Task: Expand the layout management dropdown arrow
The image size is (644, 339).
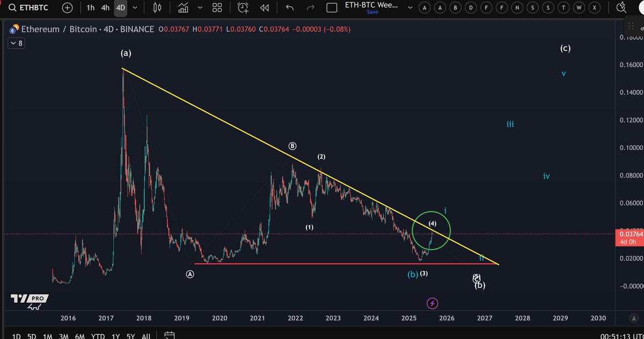Action: (x=411, y=8)
